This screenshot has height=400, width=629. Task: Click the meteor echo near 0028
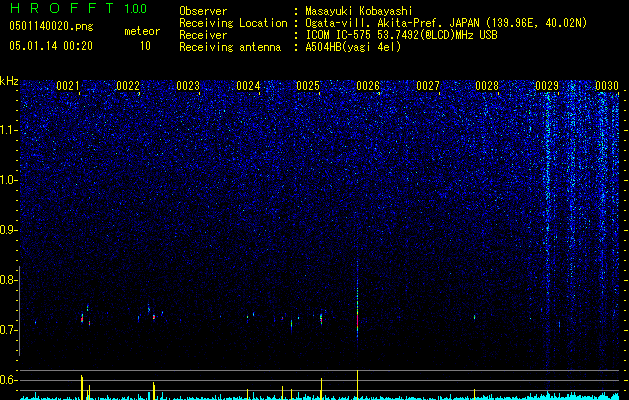[475, 317]
